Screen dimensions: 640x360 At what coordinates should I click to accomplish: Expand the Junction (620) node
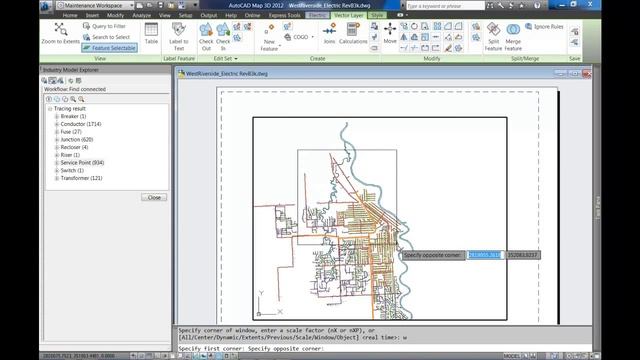pyautogui.click(x=57, y=140)
